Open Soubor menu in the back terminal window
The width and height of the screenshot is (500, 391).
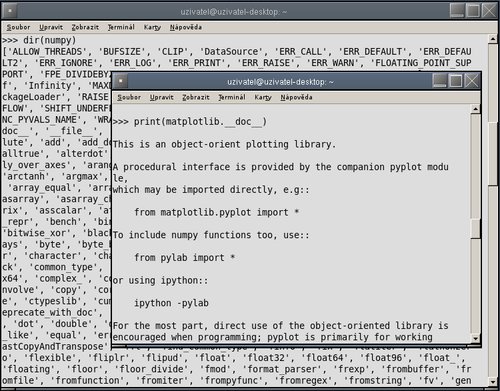pos(18,27)
